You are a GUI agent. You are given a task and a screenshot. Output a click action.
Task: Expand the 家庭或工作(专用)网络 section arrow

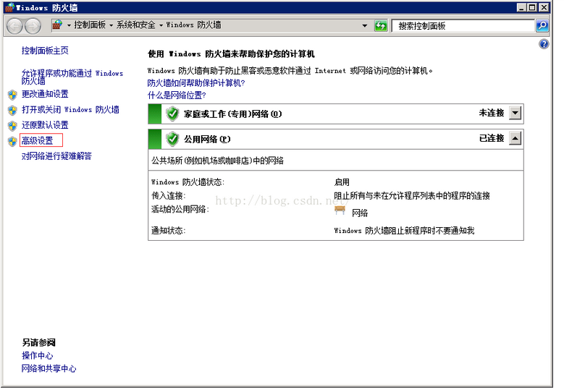point(515,113)
